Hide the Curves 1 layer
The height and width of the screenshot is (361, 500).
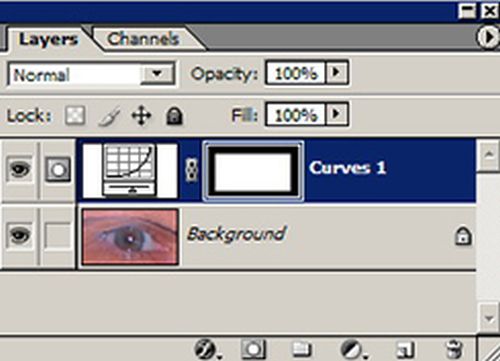point(20,169)
